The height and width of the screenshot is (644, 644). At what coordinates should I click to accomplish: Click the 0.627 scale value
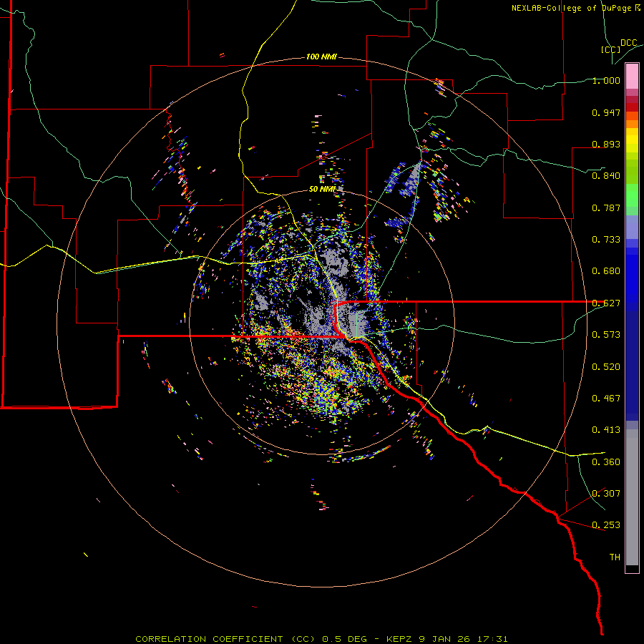coord(606,303)
